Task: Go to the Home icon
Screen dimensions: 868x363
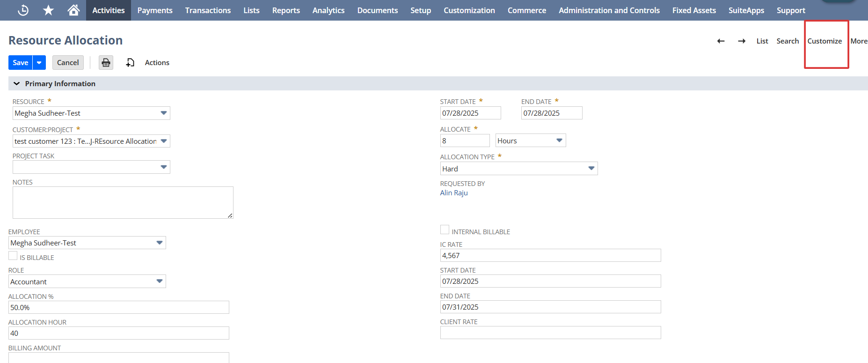Action: [73, 10]
